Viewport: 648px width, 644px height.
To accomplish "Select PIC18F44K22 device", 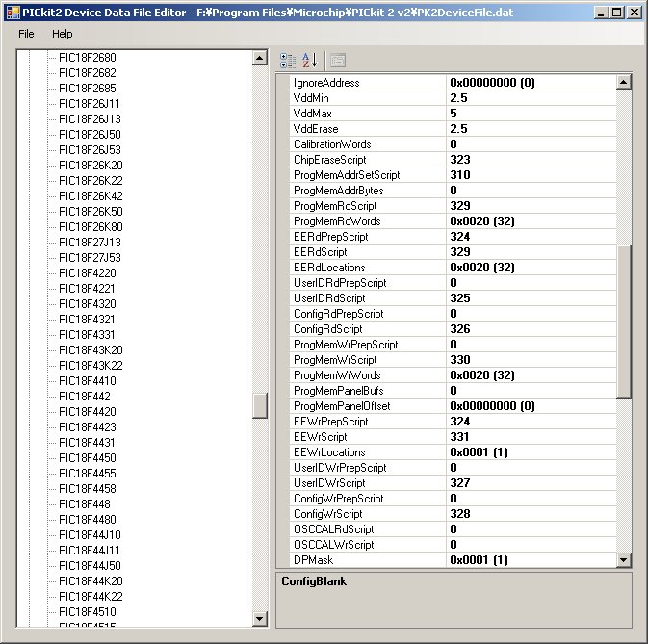I will [x=91, y=597].
